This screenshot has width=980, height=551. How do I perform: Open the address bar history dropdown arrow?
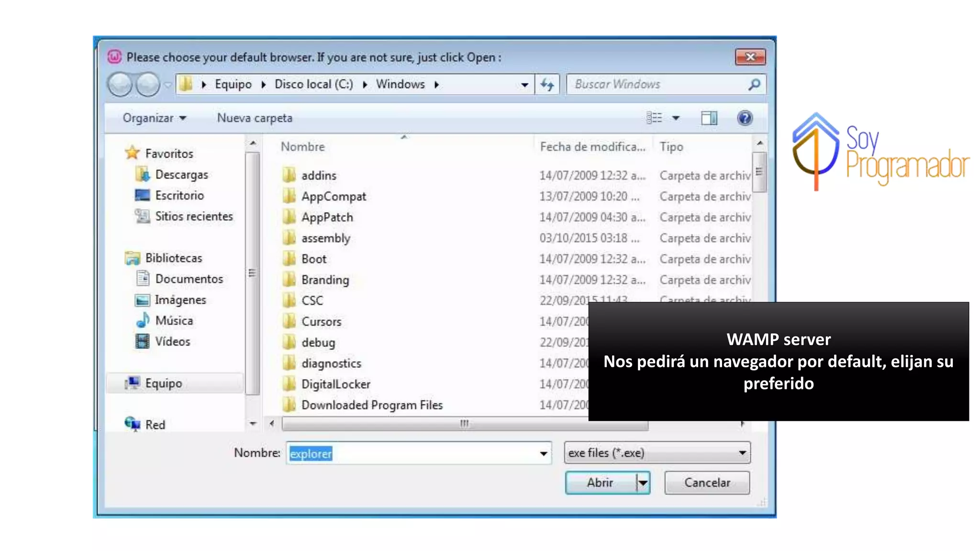pyautogui.click(x=525, y=85)
